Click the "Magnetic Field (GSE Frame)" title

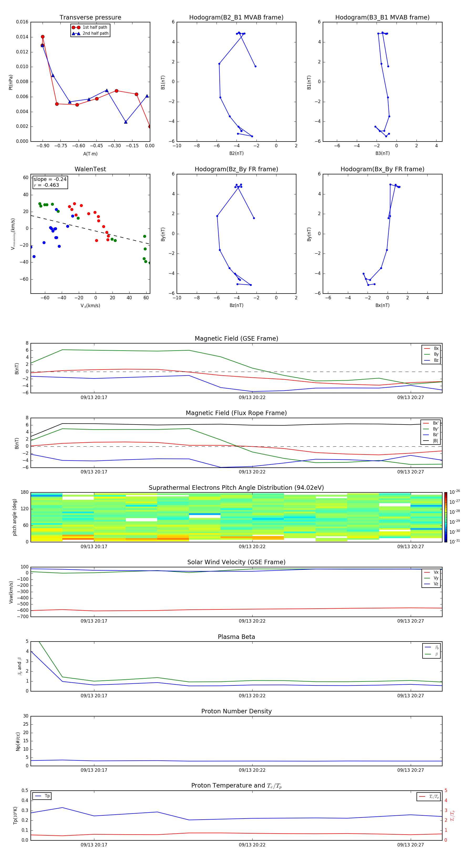click(236, 339)
